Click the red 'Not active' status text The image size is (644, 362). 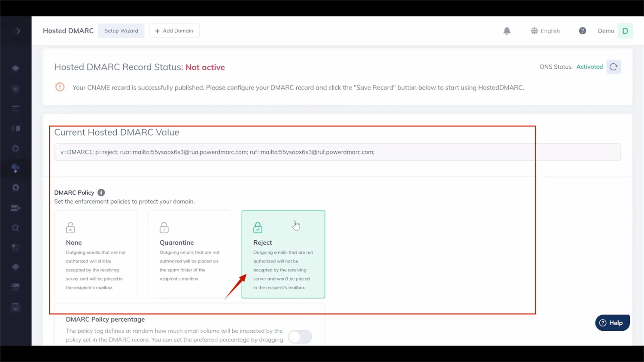point(205,67)
